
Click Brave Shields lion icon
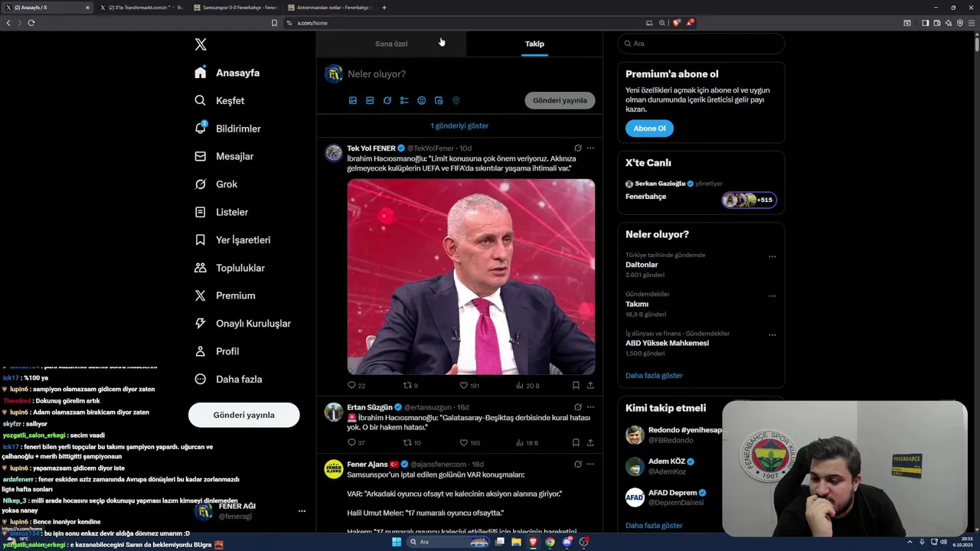[676, 23]
